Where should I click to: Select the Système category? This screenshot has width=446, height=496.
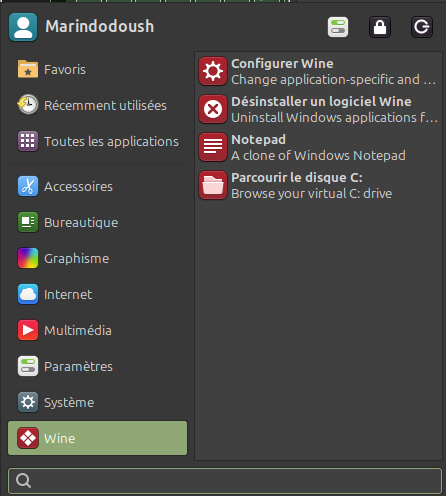[97, 402]
